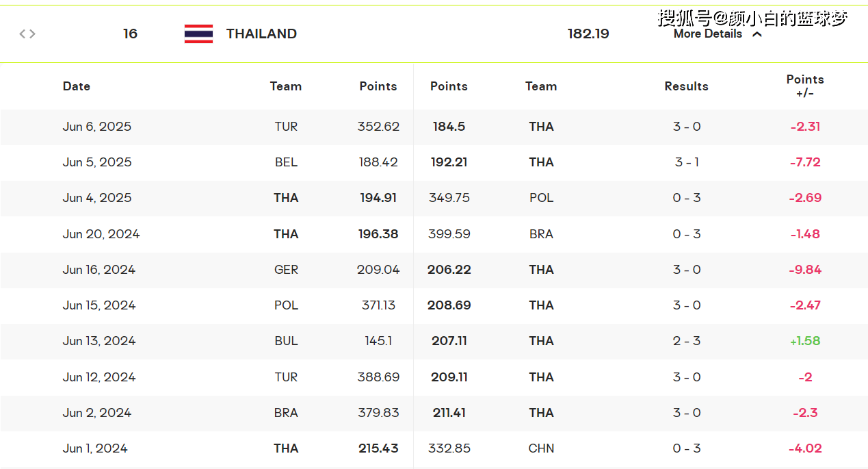
Task: Open the Jun 6, 2025 match row
Action: coord(97,127)
